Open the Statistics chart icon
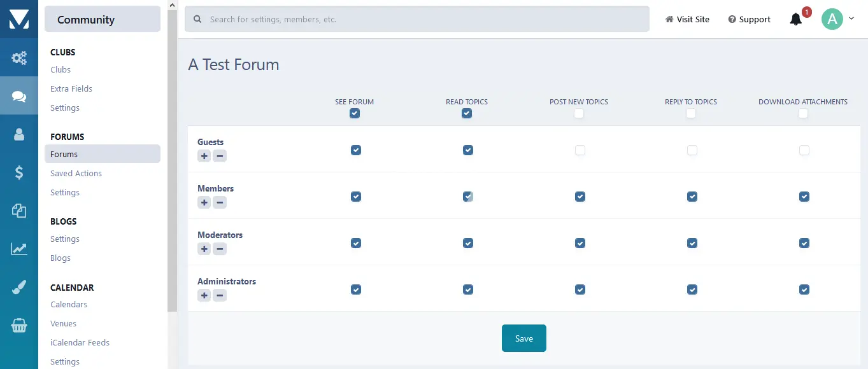The width and height of the screenshot is (868, 369). [19, 249]
